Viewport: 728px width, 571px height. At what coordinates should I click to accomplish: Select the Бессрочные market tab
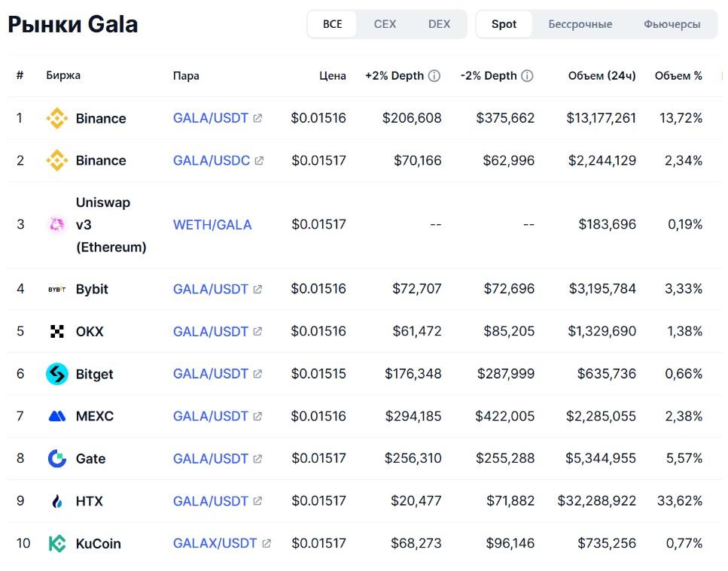[580, 24]
